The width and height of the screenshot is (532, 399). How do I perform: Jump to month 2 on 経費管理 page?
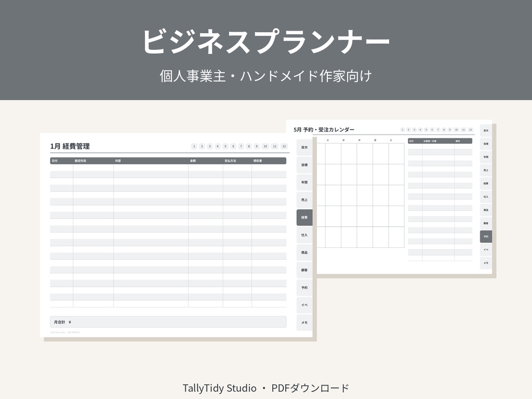(x=202, y=146)
